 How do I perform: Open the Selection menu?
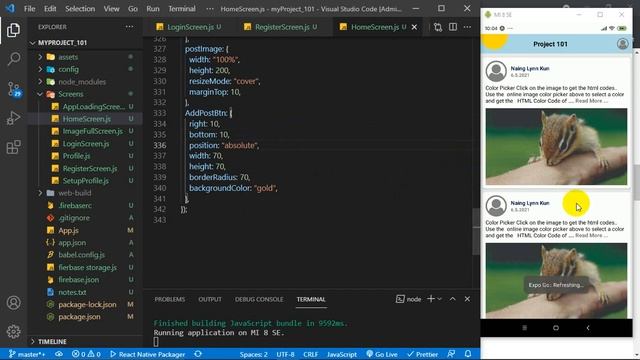[x=80, y=9]
